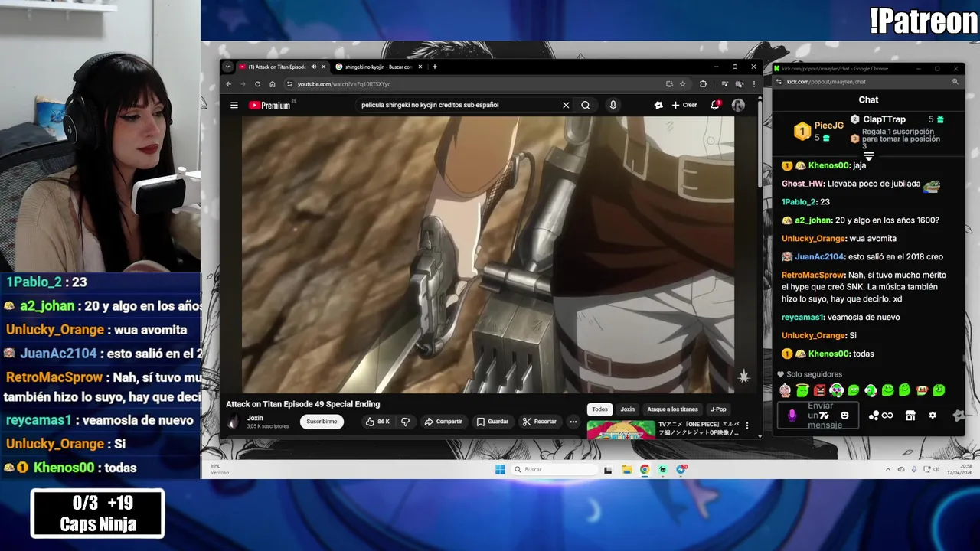Go to YouTube Premium home logo
The height and width of the screenshot is (551, 980).
269,105
